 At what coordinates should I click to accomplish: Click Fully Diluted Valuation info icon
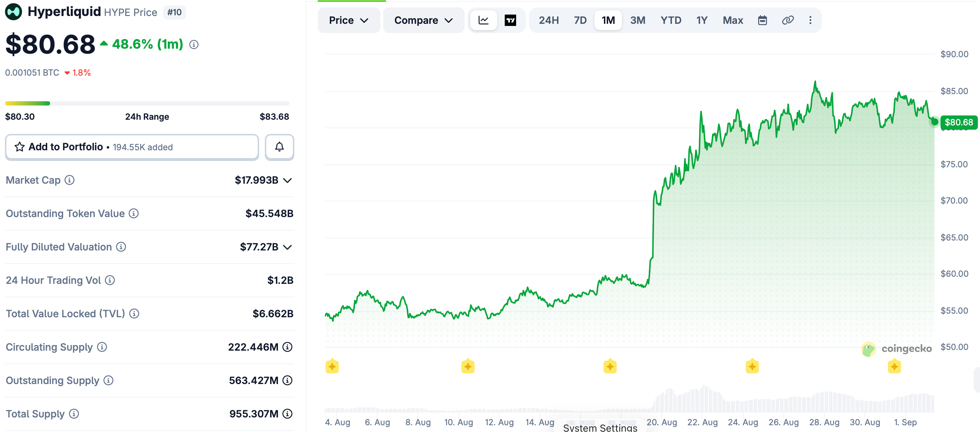click(121, 247)
